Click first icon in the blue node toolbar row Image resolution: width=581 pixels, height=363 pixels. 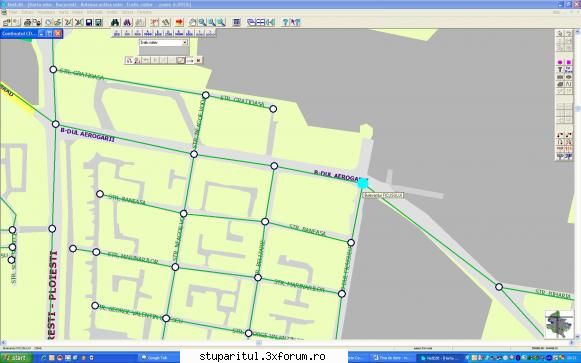(x=117, y=33)
